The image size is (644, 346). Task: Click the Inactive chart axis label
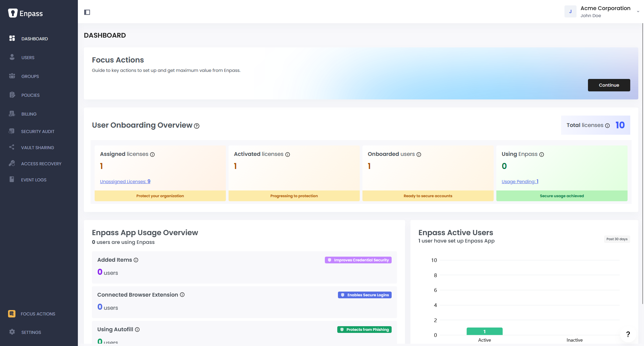[575, 340]
